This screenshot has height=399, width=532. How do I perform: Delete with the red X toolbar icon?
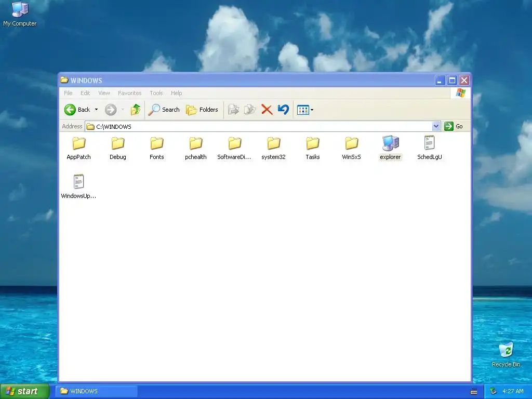click(267, 110)
